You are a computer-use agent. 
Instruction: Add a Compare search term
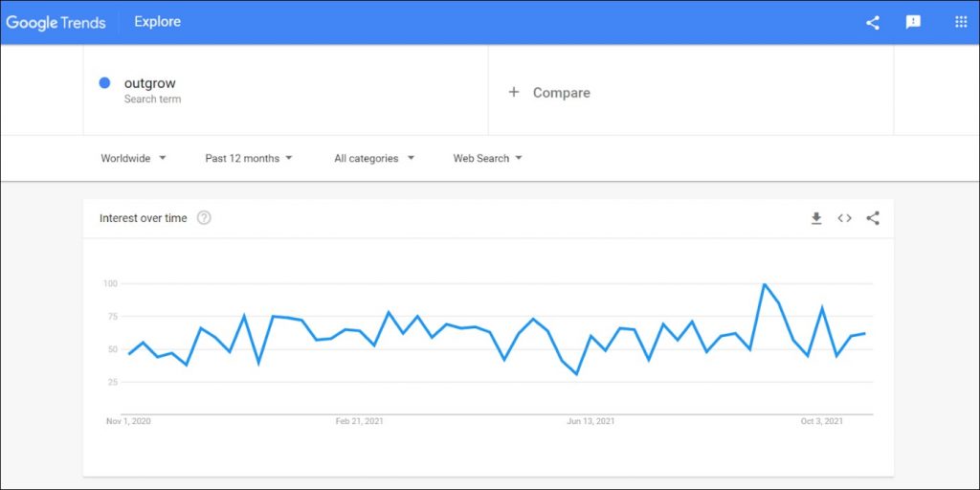click(561, 93)
